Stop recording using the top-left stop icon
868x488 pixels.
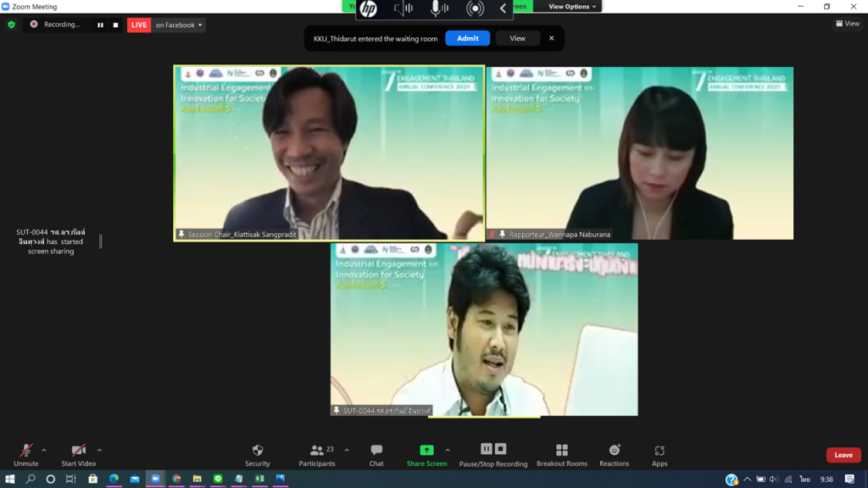115,25
